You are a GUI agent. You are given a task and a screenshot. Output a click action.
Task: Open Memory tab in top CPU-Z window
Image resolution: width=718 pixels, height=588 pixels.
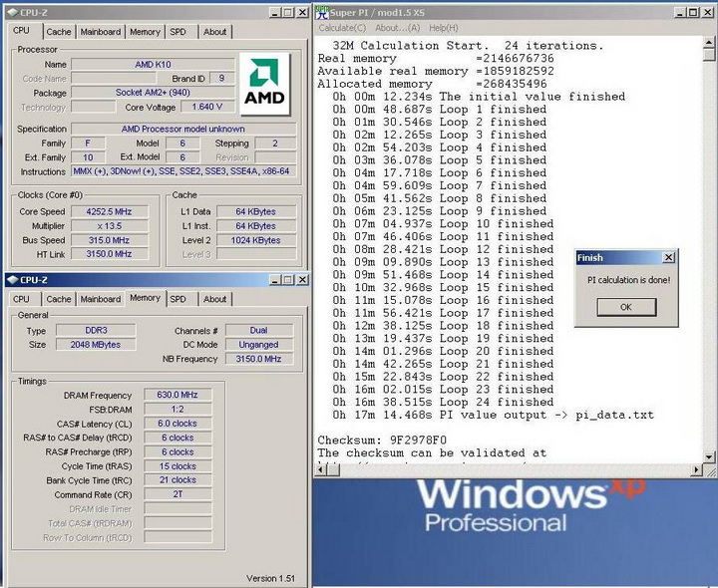click(x=145, y=32)
